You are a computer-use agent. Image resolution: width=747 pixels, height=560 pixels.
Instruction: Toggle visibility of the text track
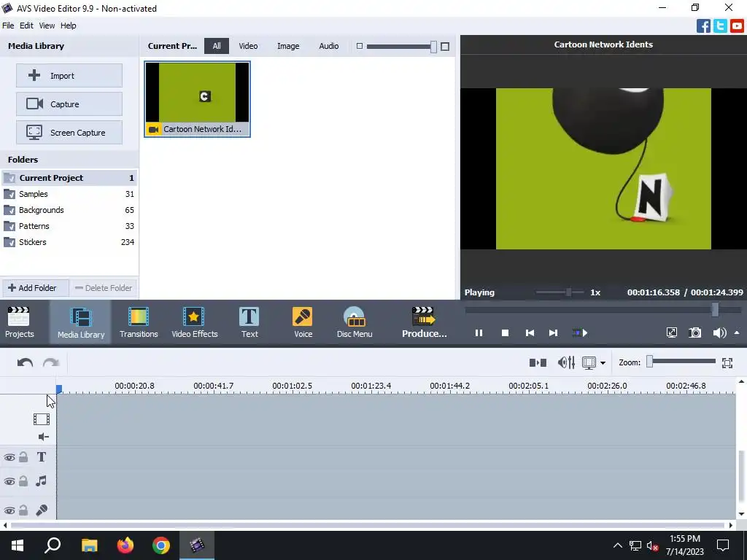9,458
